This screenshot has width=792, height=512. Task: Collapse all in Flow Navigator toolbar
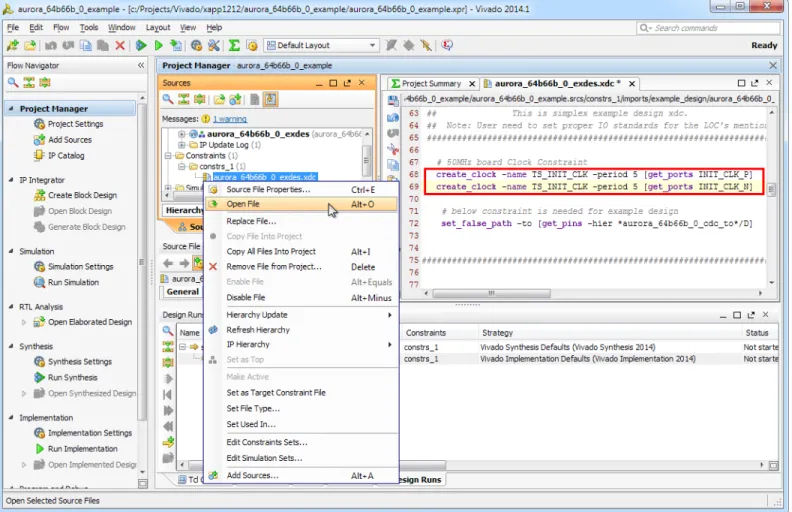[x=29, y=82]
